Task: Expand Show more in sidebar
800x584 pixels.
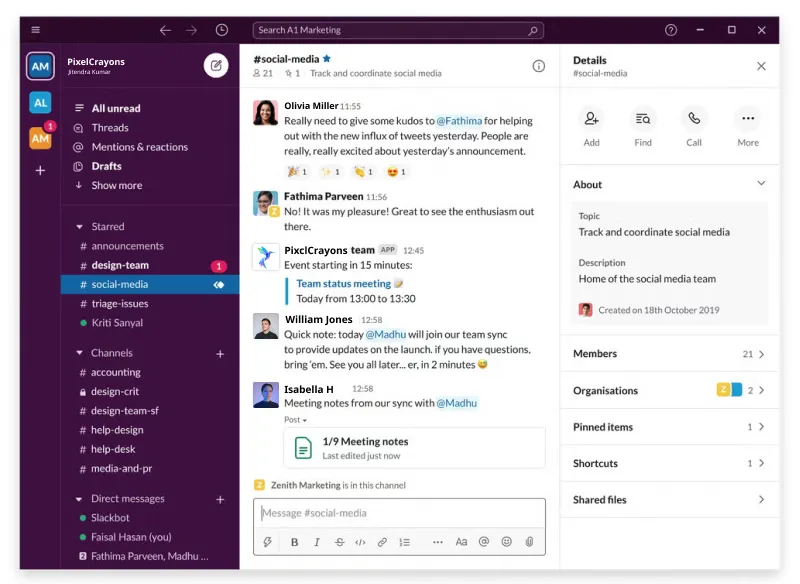Action: point(116,186)
